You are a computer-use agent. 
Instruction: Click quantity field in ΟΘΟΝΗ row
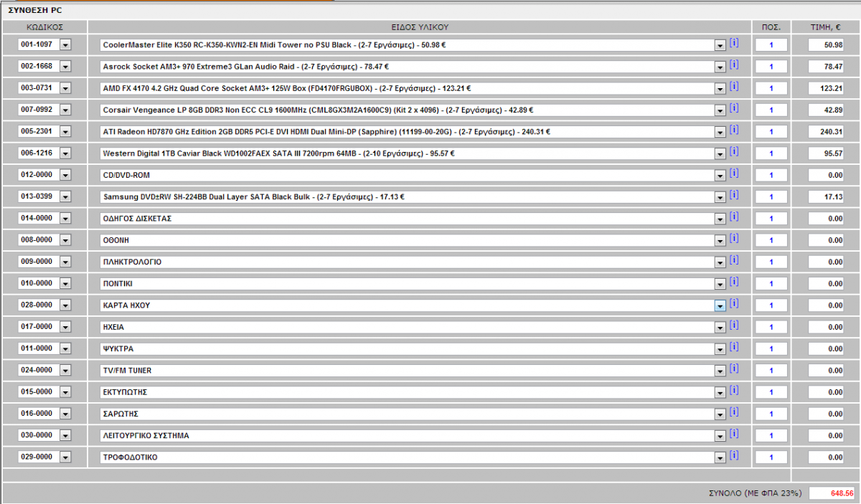[771, 240]
